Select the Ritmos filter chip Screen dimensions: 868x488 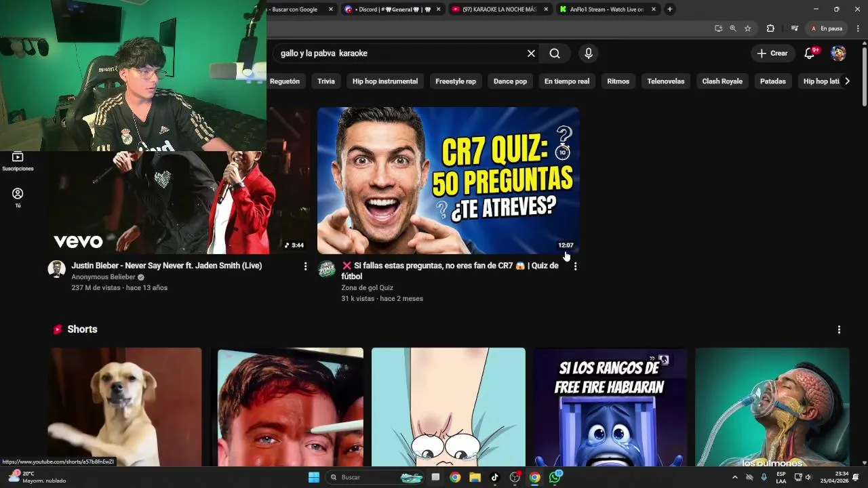[618, 81]
